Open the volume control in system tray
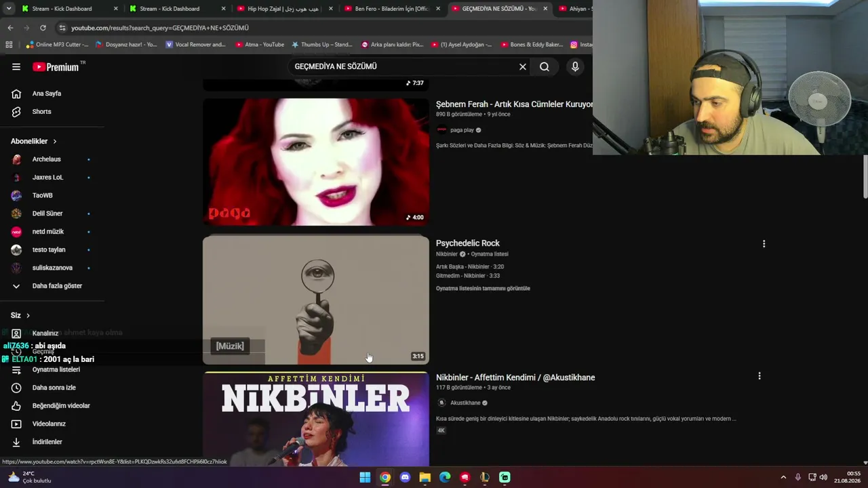 tap(823, 477)
